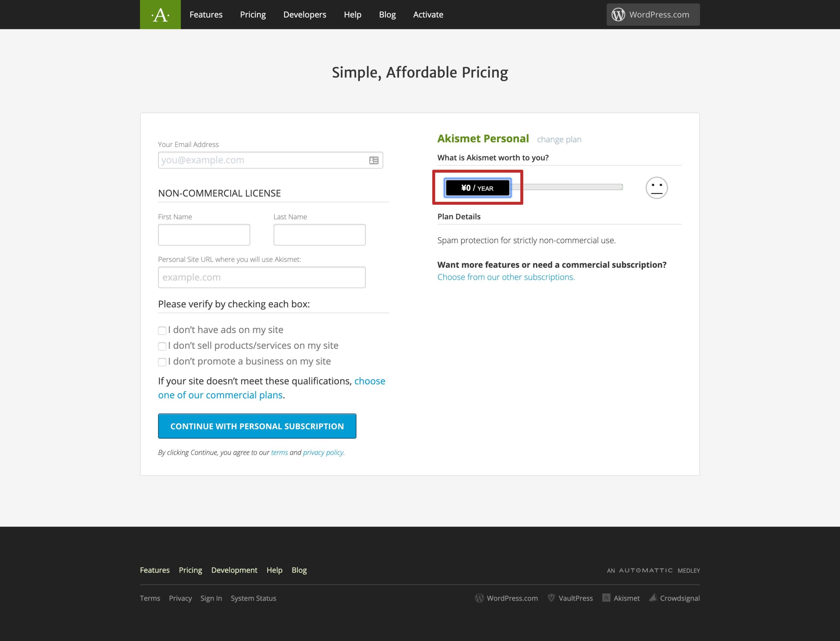Open the privacy policy link
The image size is (840, 641).
point(323,452)
